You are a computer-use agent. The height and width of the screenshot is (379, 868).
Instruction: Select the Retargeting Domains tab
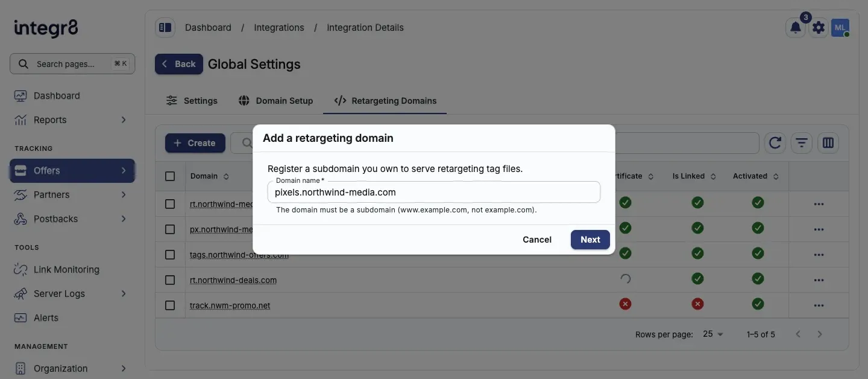tap(385, 101)
